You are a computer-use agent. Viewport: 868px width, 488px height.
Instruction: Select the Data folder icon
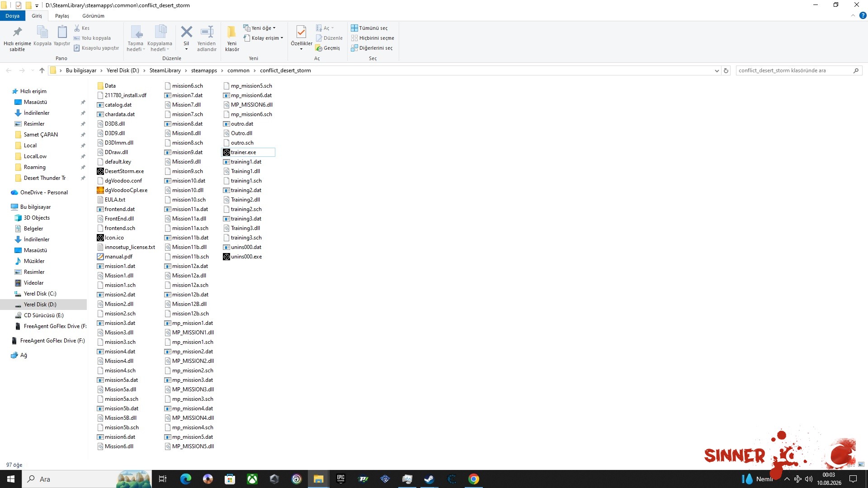click(x=100, y=86)
